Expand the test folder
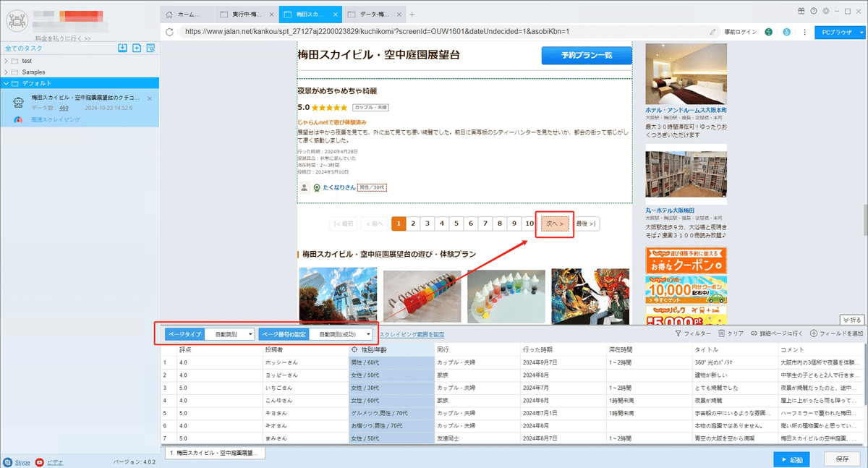The width and height of the screenshot is (868, 468). [7, 61]
